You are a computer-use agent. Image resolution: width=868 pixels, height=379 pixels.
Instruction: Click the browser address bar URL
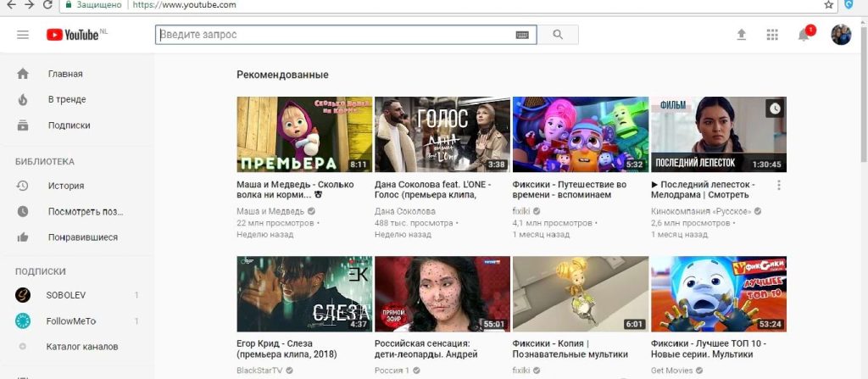coord(184,5)
